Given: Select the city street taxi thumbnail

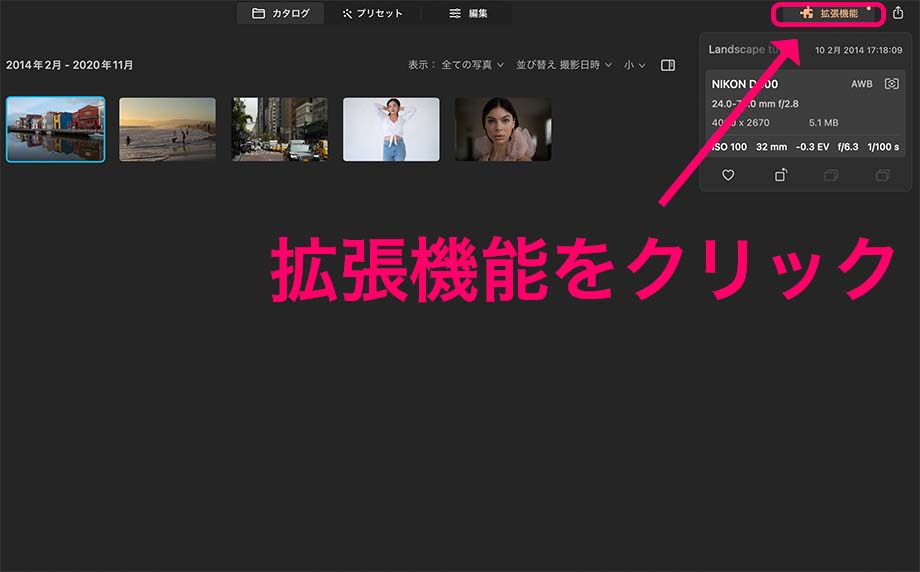Looking at the screenshot, I should pyautogui.click(x=279, y=129).
